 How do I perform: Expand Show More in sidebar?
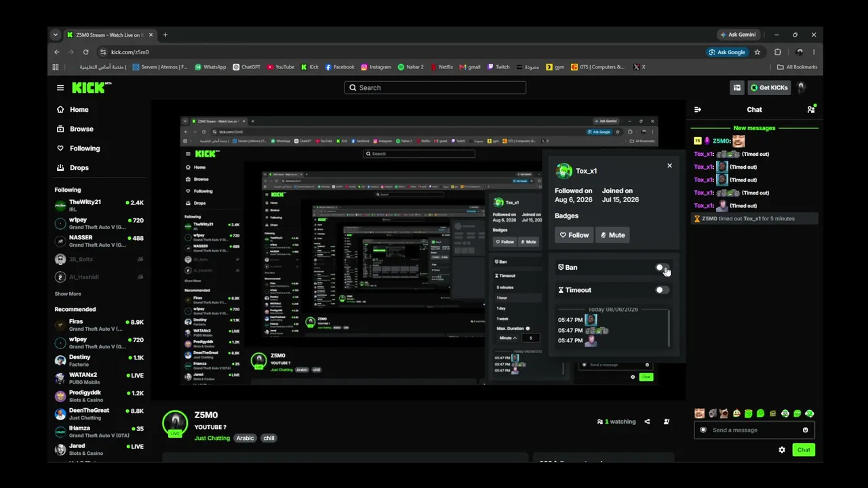coord(68,294)
